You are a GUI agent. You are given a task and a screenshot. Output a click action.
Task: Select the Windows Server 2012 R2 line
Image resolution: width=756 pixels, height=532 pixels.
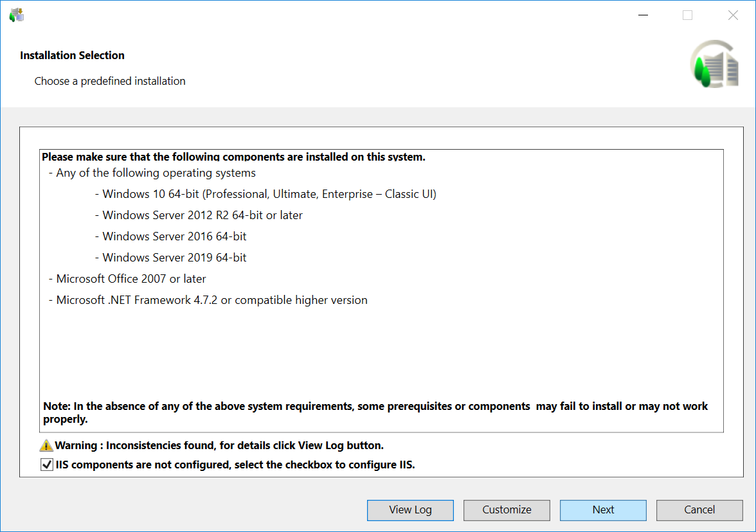[203, 215]
